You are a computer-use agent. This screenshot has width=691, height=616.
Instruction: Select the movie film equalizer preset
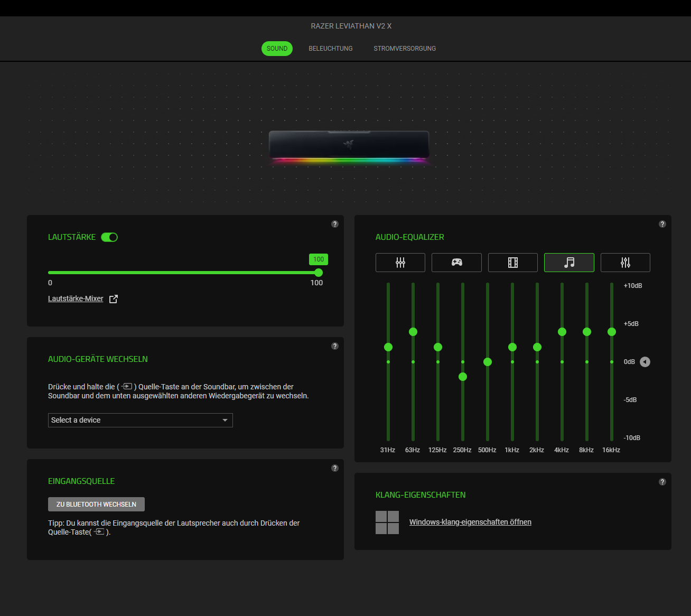(x=513, y=263)
